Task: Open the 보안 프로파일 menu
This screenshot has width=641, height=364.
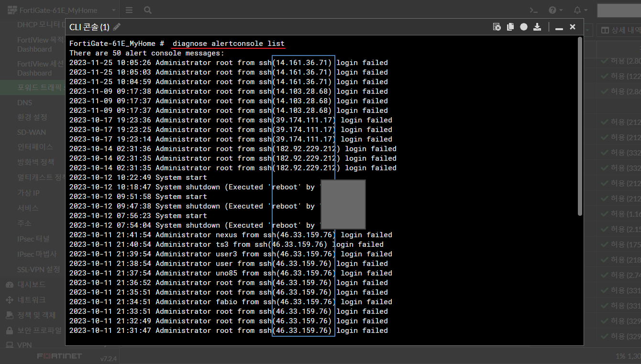Action: (x=39, y=331)
